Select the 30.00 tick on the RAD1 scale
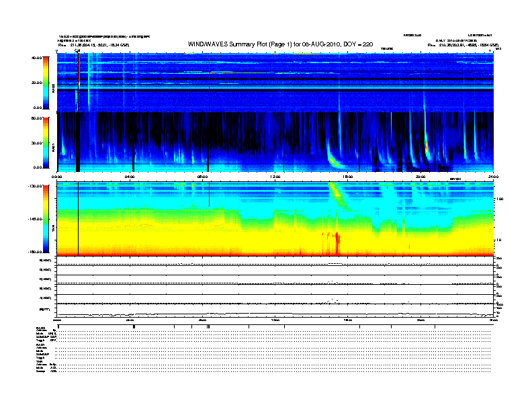Screen dimensions: 532x411 click(x=36, y=143)
